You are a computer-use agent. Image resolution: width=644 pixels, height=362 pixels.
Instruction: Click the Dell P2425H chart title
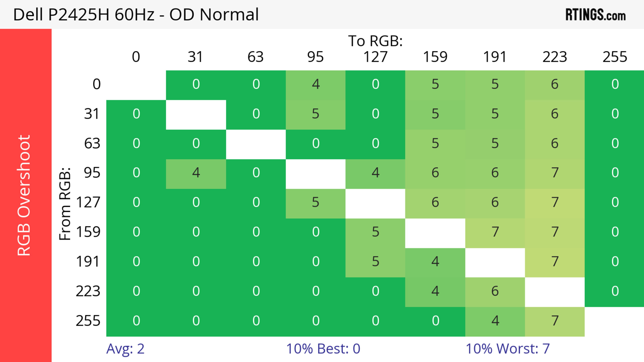[136, 14]
